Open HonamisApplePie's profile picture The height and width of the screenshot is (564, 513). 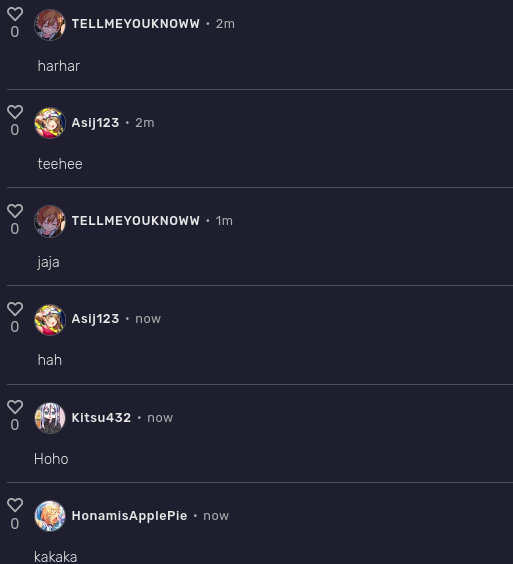[50, 516]
